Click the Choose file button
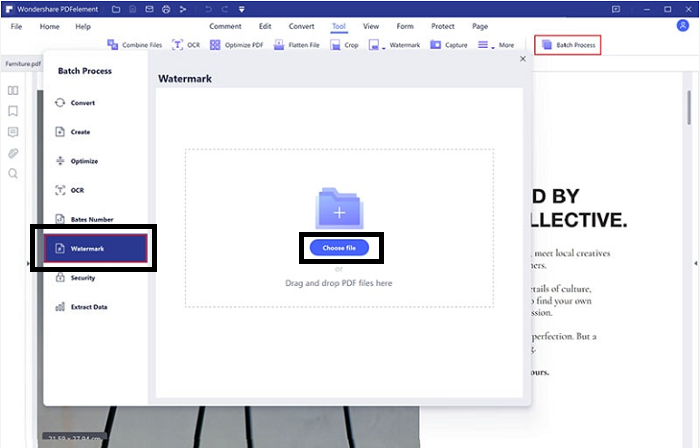This screenshot has height=448, width=700. (x=339, y=248)
